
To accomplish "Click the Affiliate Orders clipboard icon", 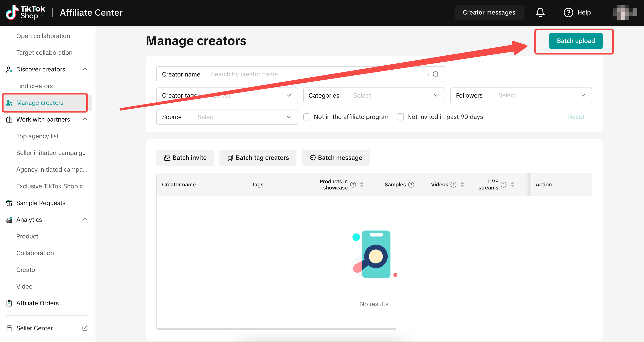I will pos(9,303).
